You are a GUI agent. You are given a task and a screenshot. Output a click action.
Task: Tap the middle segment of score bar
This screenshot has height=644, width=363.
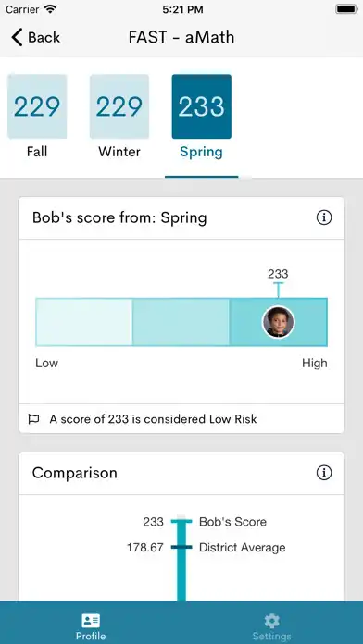pyautogui.click(x=181, y=322)
